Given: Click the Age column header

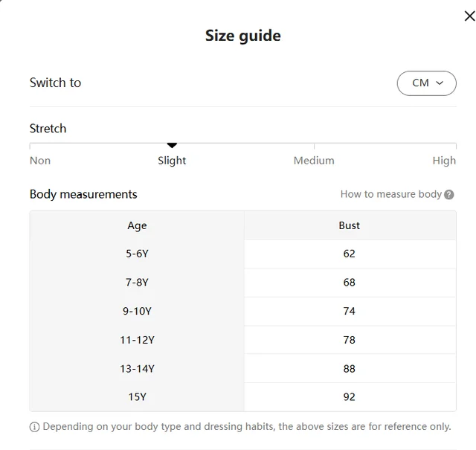Looking at the screenshot, I should [x=137, y=225].
